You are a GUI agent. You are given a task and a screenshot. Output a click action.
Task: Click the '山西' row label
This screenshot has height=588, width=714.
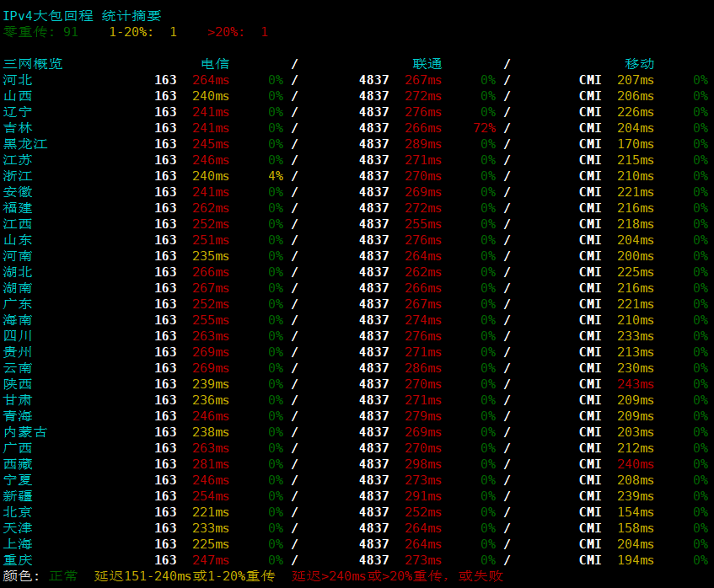click(x=18, y=96)
